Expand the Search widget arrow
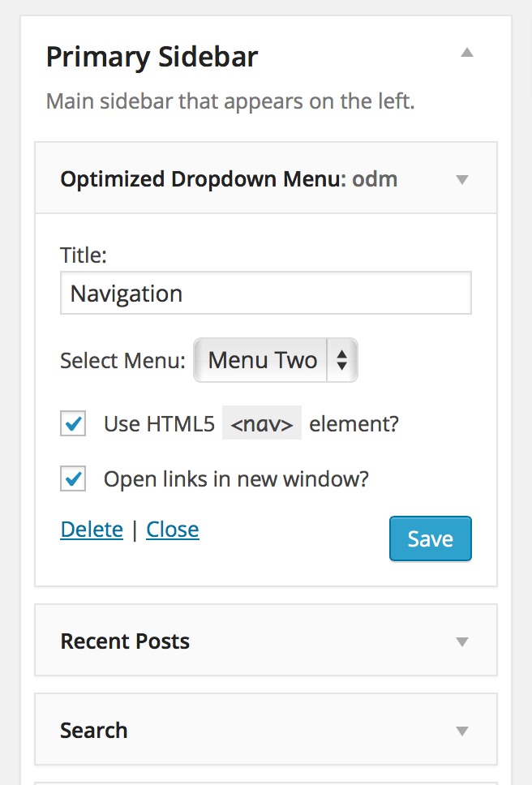Image resolution: width=532 pixels, height=785 pixels. [x=462, y=731]
